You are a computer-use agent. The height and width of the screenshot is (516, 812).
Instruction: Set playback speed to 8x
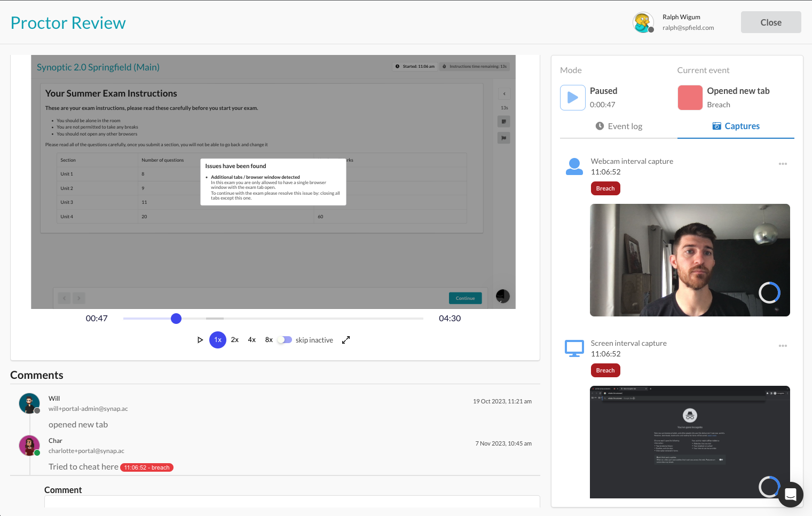269,340
